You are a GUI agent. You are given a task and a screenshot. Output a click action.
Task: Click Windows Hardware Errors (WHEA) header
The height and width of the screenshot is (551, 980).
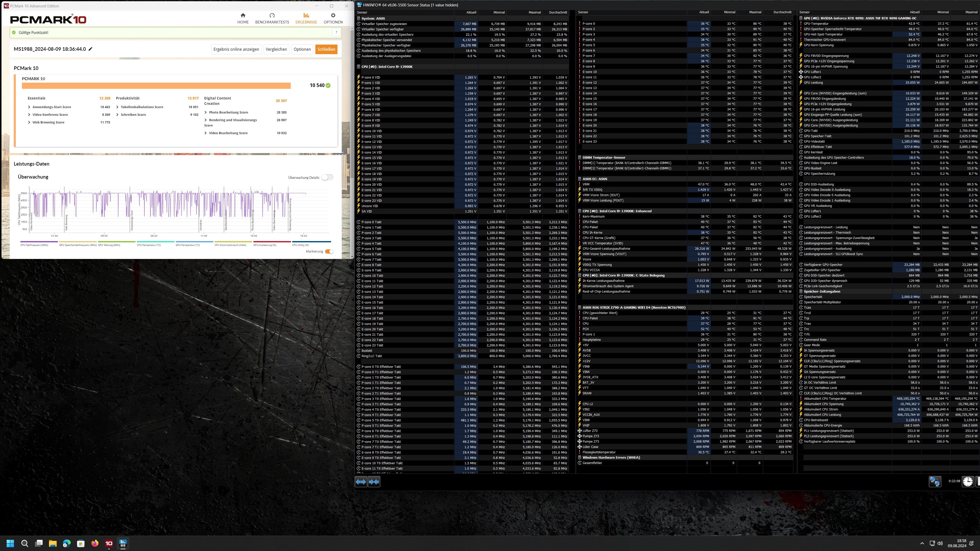[x=611, y=457]
